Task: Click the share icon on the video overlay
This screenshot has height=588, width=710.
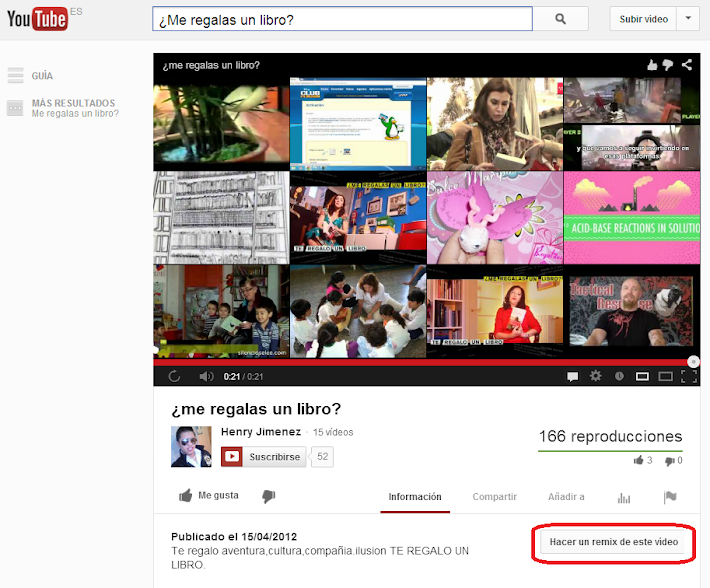Action: [x=687, y=65]
